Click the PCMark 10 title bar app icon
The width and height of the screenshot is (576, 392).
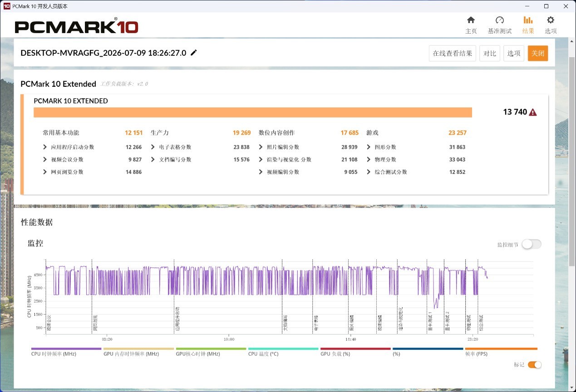coord(7,6)
